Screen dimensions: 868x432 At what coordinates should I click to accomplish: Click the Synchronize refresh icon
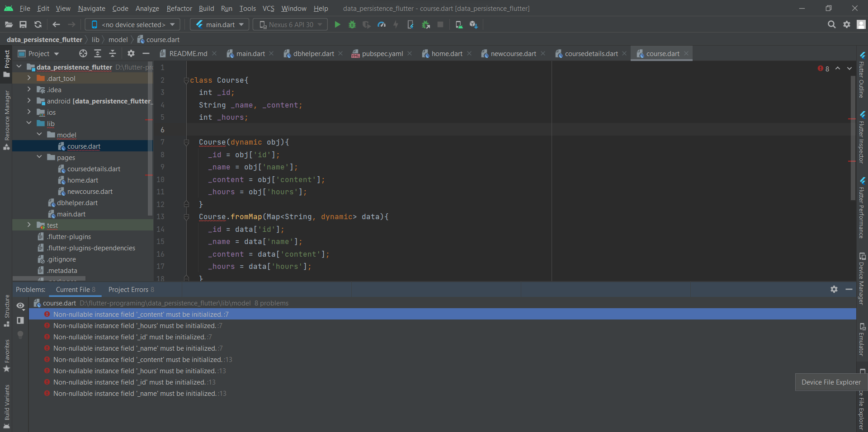[38, 24]
